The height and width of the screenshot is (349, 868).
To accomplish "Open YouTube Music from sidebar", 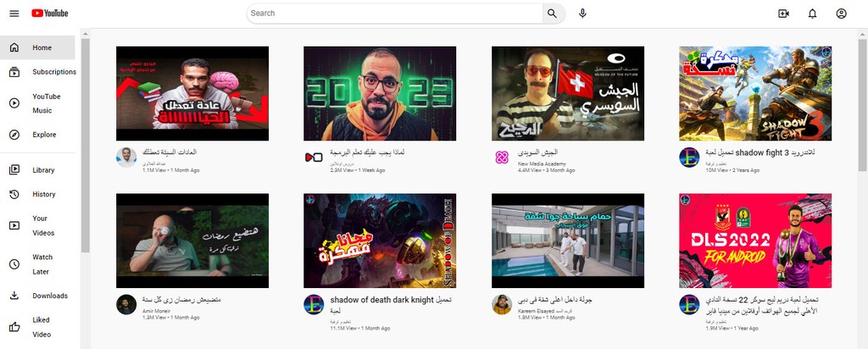I will click(x=37, y=102).
